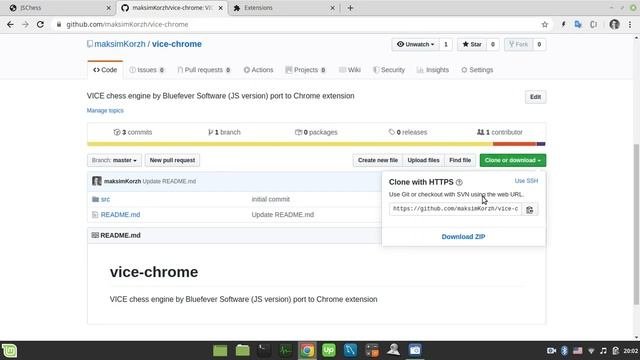The image size is (640, 360).
Task: Open the initial commit message link
Action: pyautogui.click(x=271, y=199)
